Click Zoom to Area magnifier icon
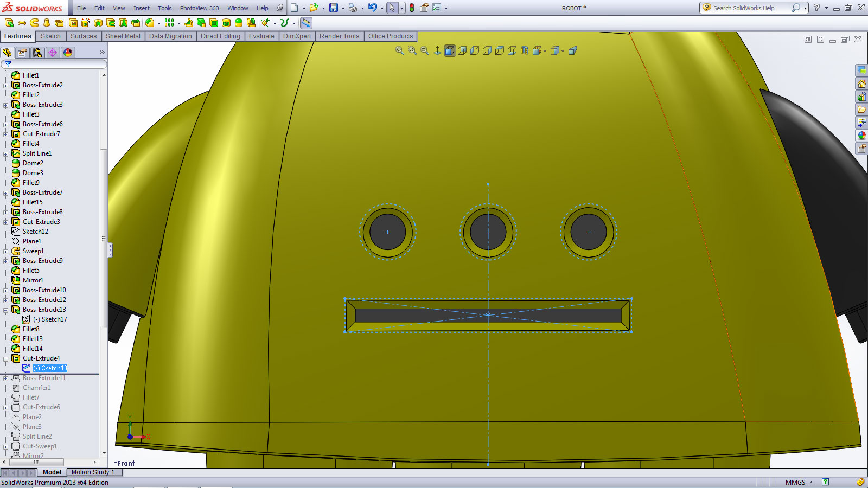Screen dimensions: 868x488 (412, 50)
